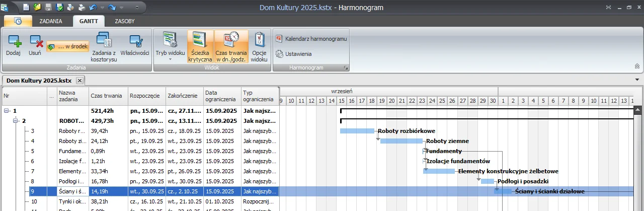Click the undo arrow icon
The width and height of the screenshot is (644, 211).
(x=92, y=8)
